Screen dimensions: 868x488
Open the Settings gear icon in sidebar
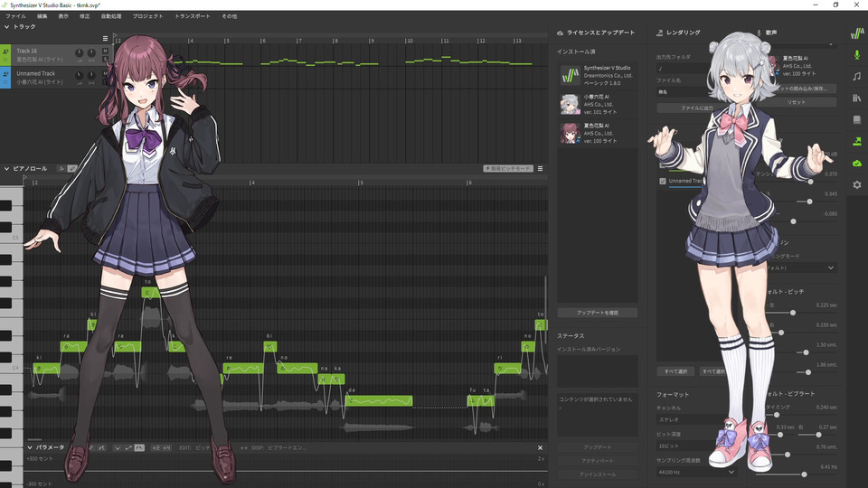coord(857,184)
